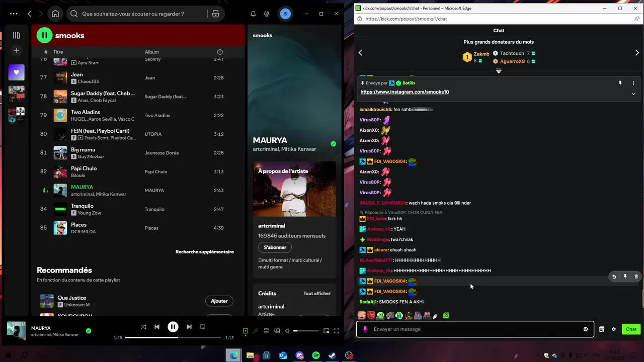Open artist Guy2Bezbar link
Screen dimensions: 644x362
(91, 157)
